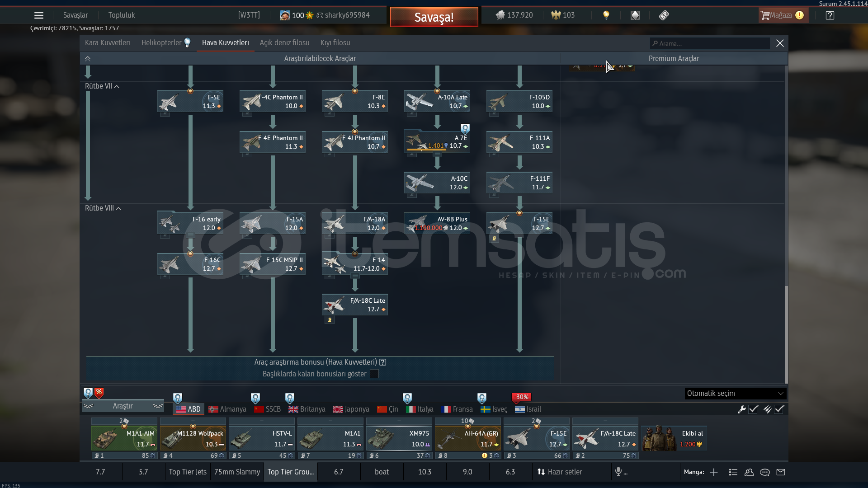Switch to Kıyı filosu tab
The image size is (868, 488).
[x=335, y=42]
